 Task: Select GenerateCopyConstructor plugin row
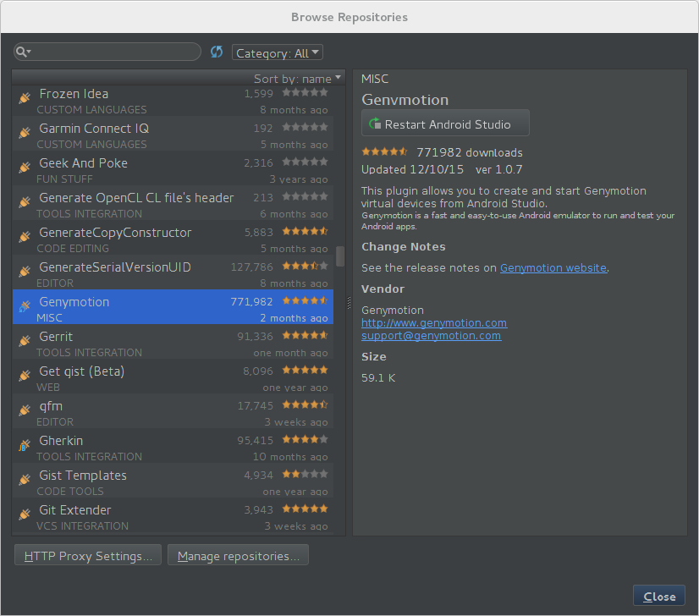173,238
